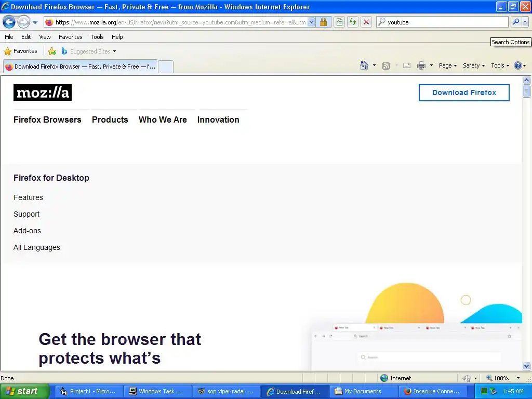Open the File menu

coord(9,37)
